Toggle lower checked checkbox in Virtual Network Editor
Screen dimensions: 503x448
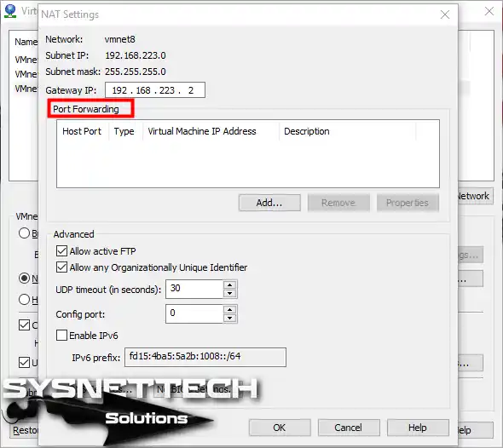[24, 362]
